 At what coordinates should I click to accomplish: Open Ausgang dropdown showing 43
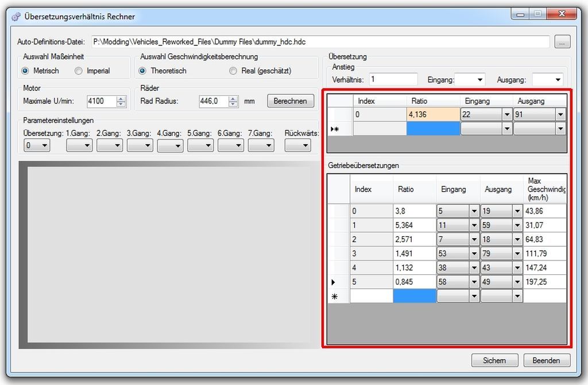tap(517, 267)
